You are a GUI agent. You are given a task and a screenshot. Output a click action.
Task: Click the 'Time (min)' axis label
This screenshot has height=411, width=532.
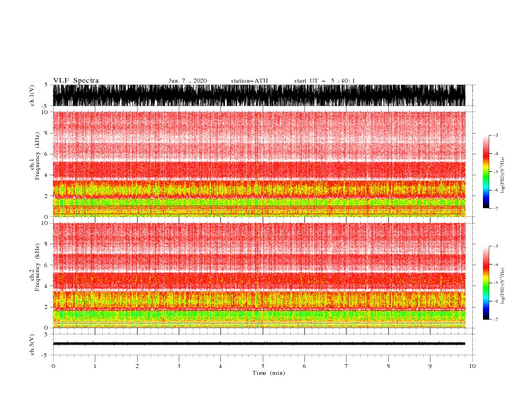[x=269, y=373]
